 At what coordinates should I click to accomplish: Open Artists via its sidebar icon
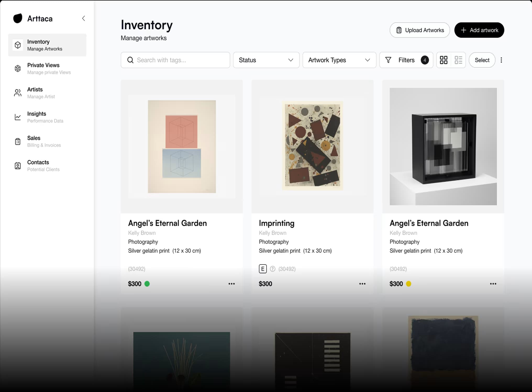(x=18, y=93)
